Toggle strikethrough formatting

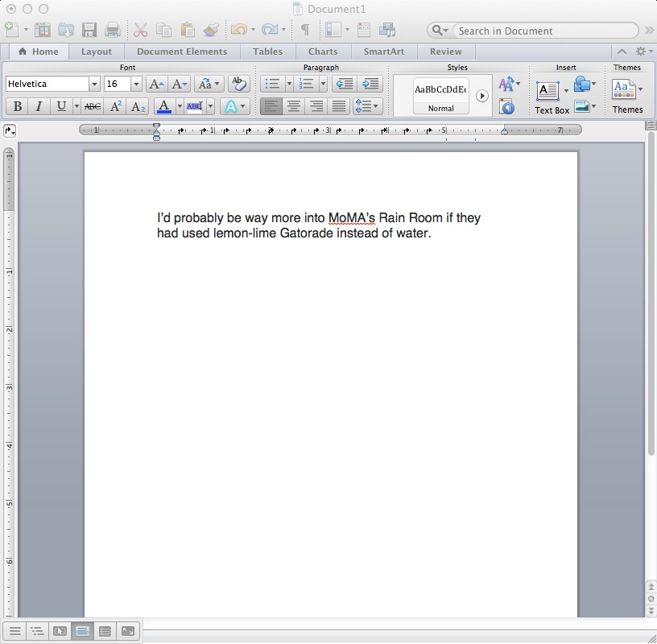pyautogui.click(x=93, y=106)
